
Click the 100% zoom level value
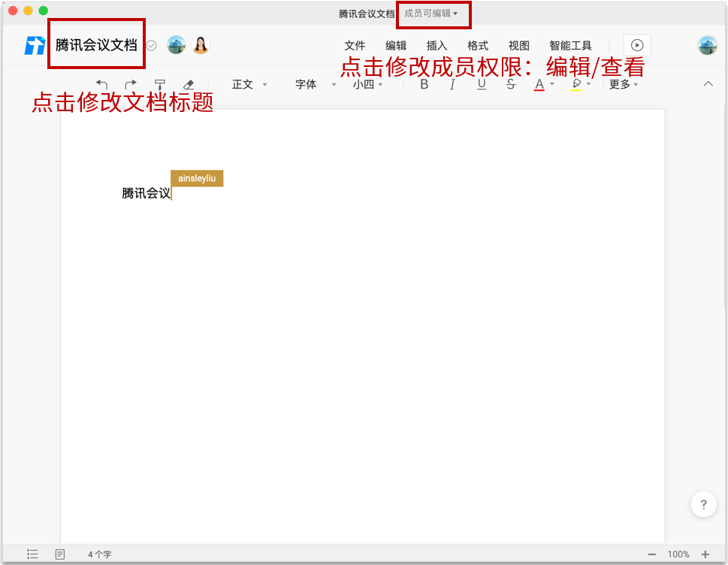(678, 554)
